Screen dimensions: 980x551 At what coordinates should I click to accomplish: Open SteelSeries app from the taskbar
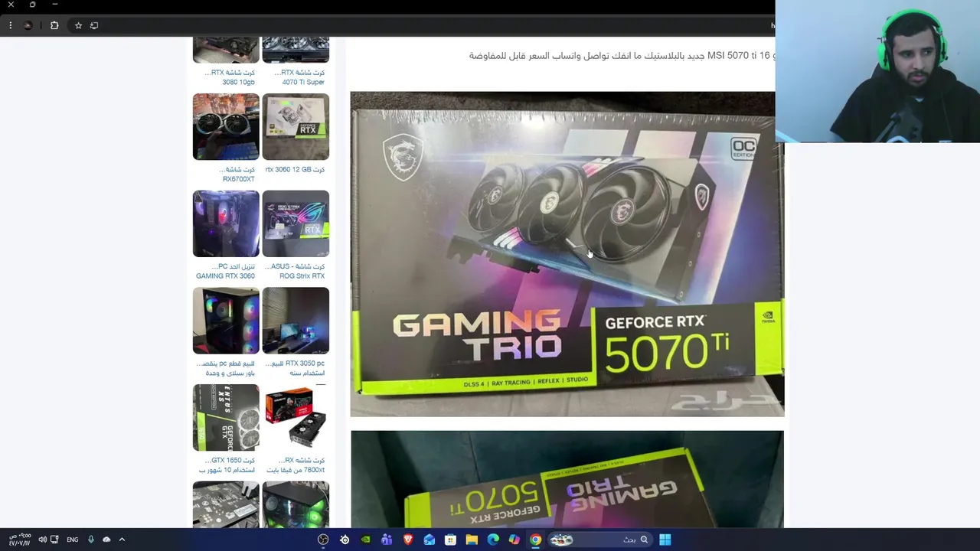[345, 540]
